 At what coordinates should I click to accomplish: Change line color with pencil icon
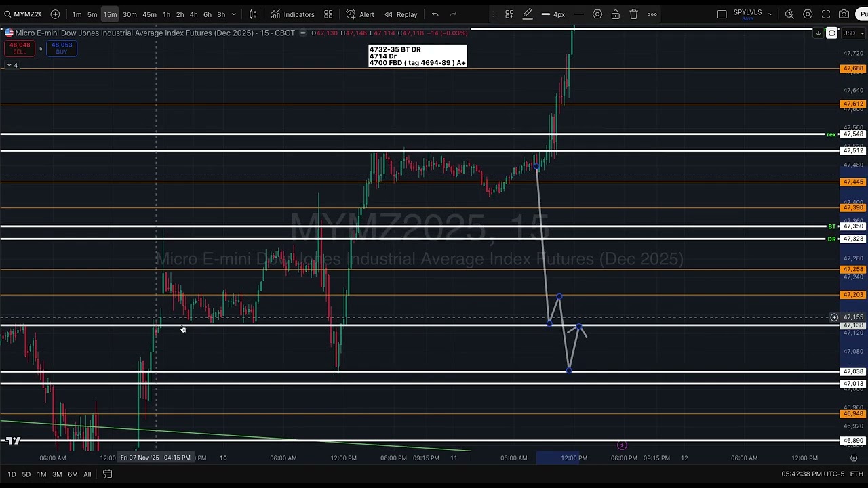point(528,14)
